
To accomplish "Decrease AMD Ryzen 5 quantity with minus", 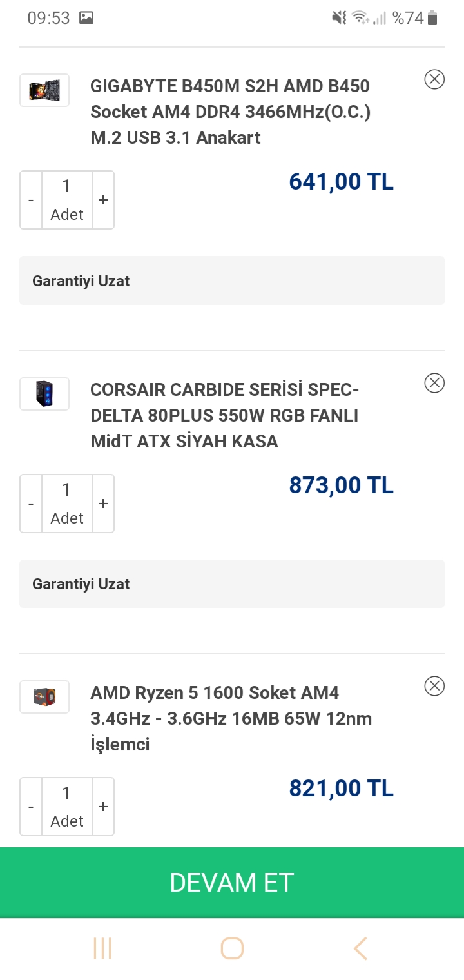I will 31,807.
